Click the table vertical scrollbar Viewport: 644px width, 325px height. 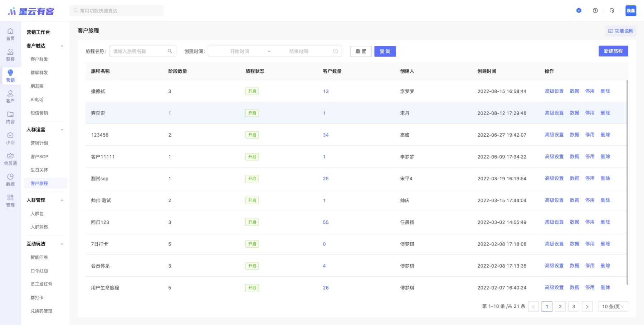pyautogui.click(x=627, y=183)
